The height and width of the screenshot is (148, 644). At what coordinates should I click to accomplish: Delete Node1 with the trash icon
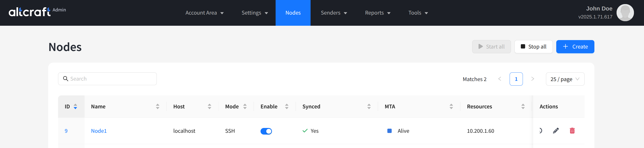572,130
